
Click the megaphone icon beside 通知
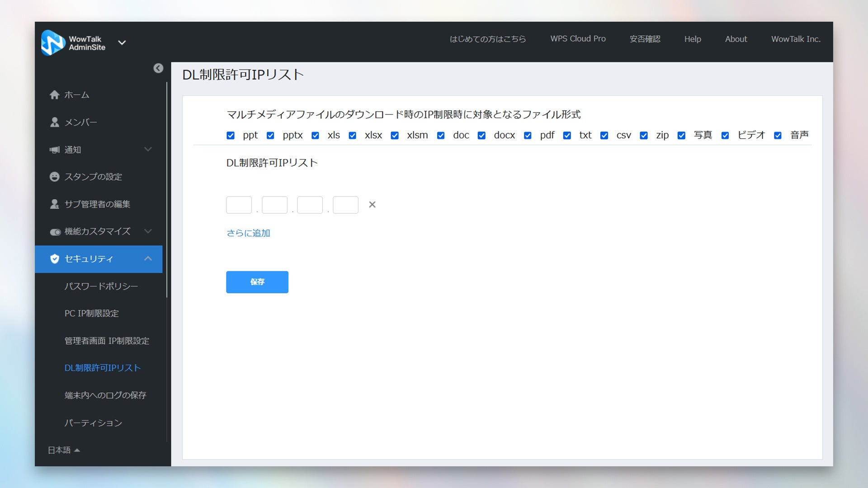click(55, 150)
